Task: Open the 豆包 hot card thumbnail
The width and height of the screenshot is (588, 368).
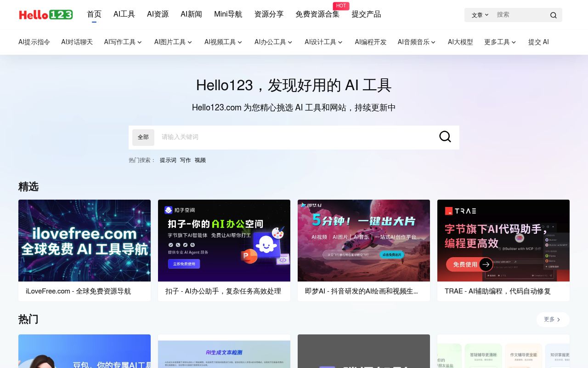Action: 85,351
